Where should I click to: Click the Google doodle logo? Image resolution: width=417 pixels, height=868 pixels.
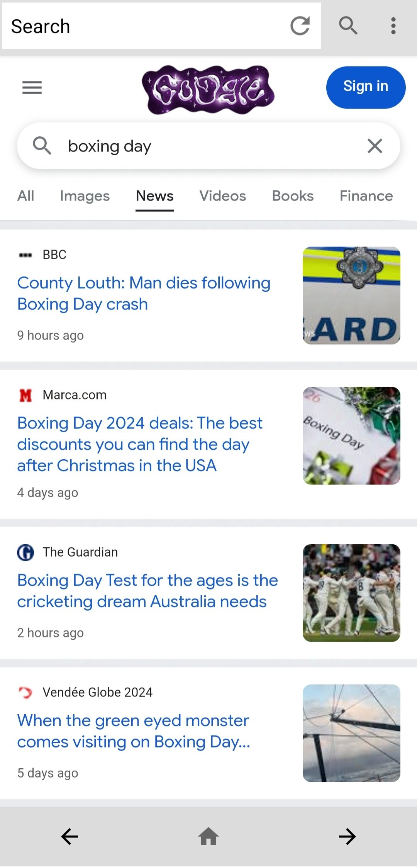click(208, 90)
